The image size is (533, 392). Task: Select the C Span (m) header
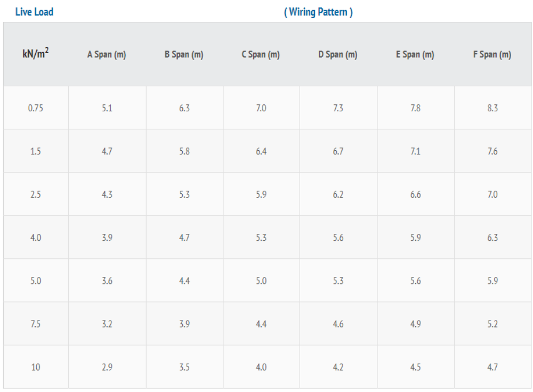(261, 54)
